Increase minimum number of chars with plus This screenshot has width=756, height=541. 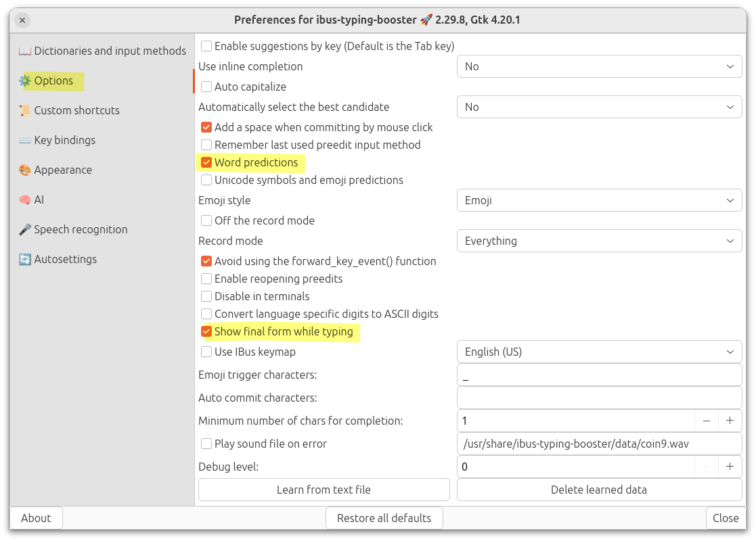730,421
